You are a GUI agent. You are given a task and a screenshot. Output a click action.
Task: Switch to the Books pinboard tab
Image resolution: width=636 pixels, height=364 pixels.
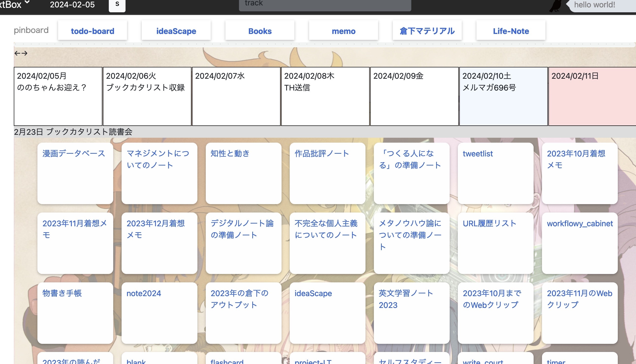tap(260, 31)
